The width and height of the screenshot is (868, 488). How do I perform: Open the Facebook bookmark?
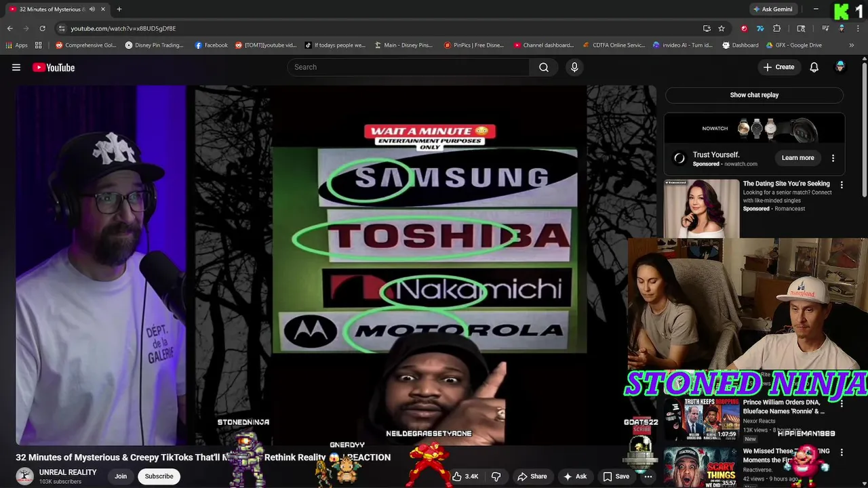[x=212, y=45]
